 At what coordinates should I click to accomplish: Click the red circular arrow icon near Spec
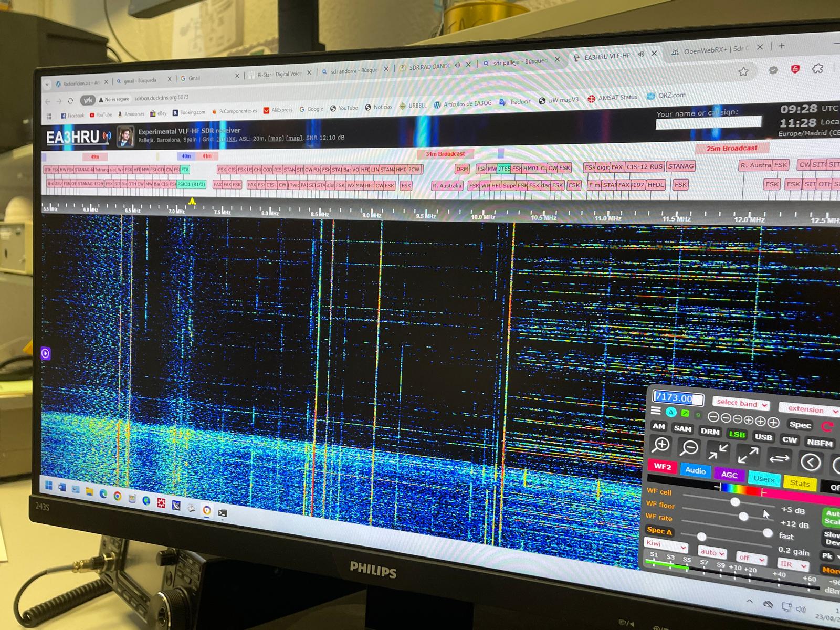click(828, 427)
